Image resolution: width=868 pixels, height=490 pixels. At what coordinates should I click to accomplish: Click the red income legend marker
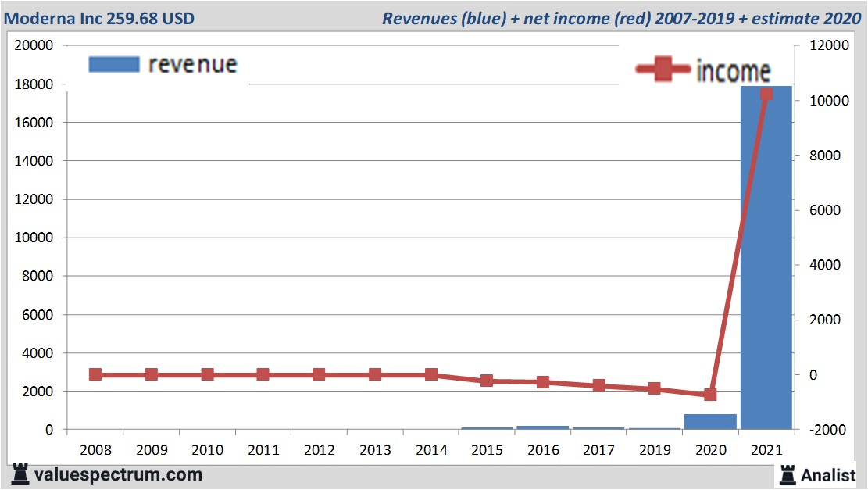click(663, 70)
